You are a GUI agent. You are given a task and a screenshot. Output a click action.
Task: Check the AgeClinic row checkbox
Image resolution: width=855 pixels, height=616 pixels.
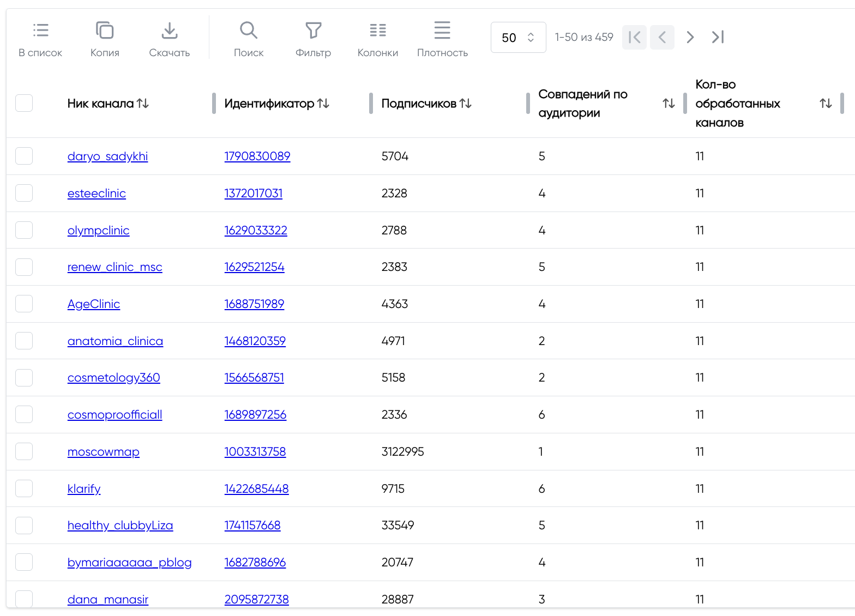24,304
